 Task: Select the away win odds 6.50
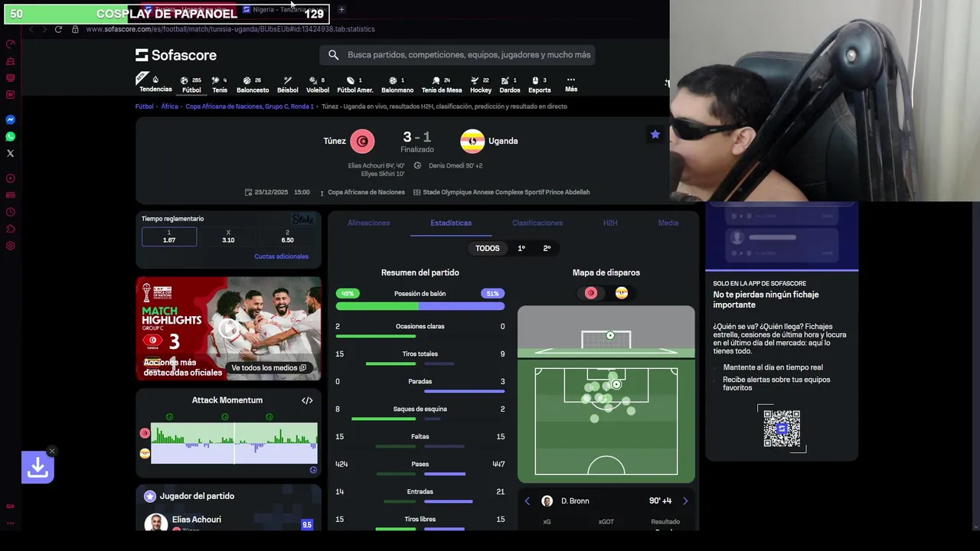point(287,236)
